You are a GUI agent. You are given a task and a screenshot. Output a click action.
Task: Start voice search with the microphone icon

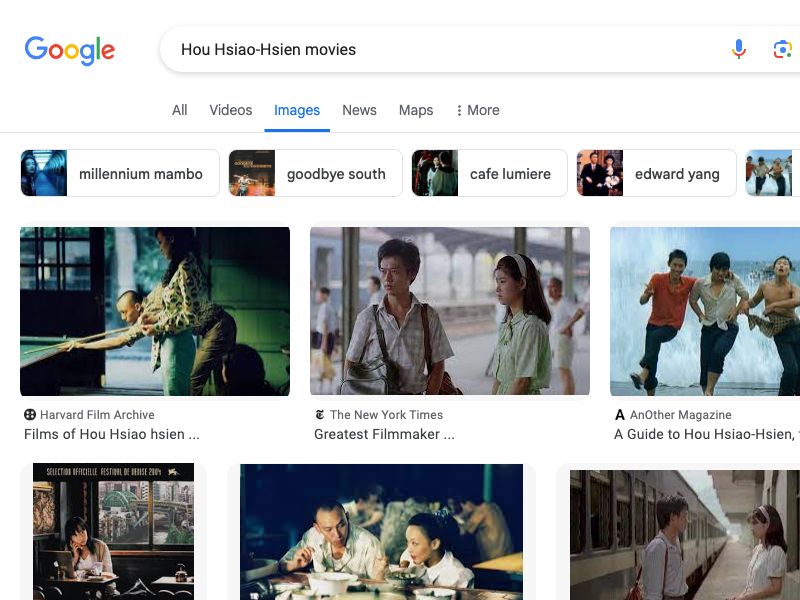tap(739, 49)
